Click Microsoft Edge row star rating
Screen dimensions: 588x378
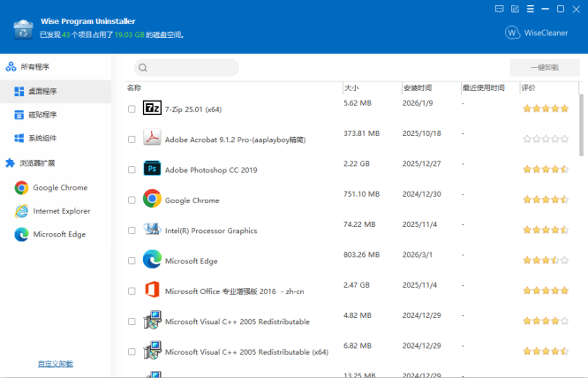click(x=546, y=261)
